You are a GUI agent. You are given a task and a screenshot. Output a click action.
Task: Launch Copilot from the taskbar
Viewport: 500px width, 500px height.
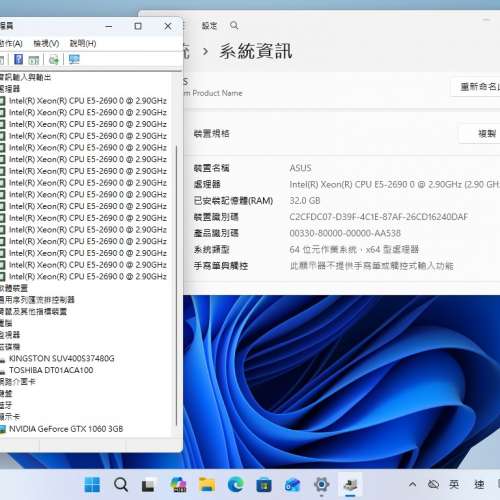178,485
